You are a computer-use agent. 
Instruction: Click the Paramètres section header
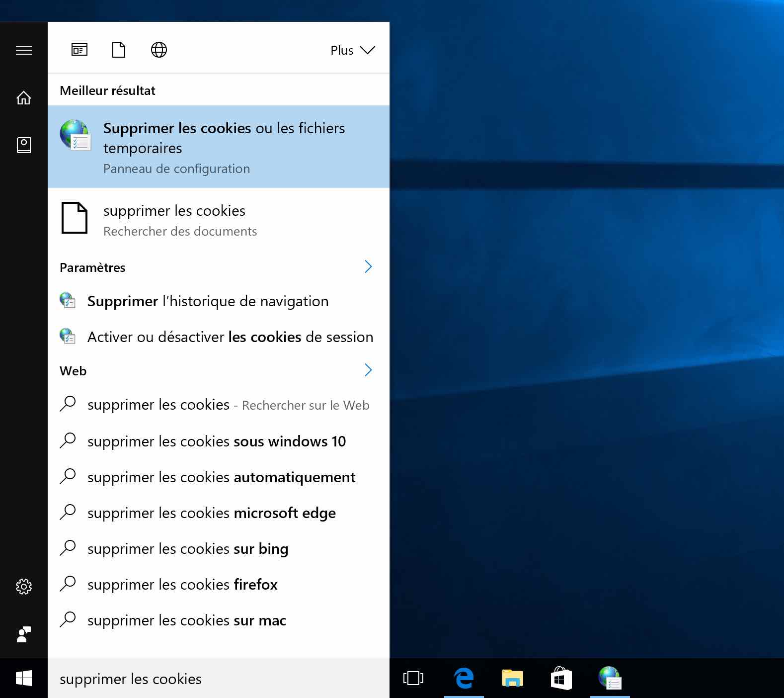click(x=92, y=267)
